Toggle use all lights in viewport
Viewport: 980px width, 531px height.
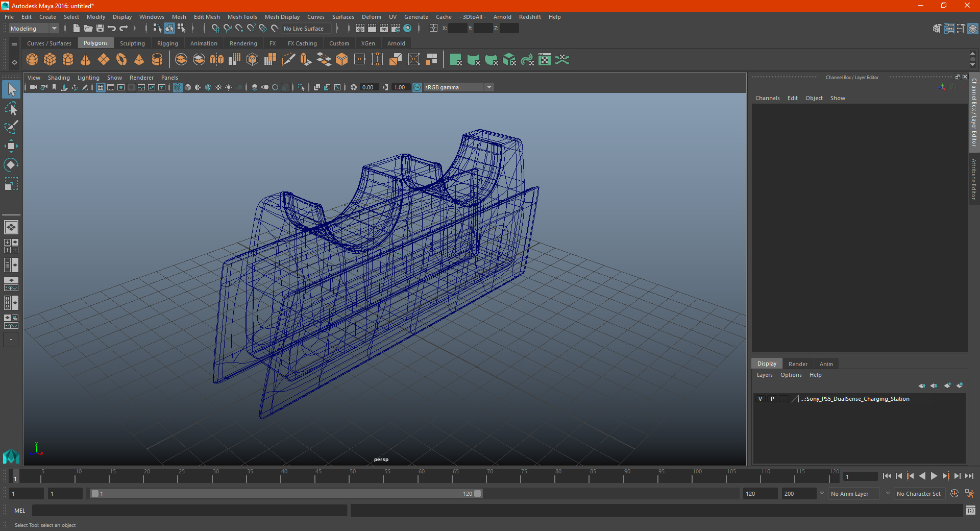[x=229, y=87]
